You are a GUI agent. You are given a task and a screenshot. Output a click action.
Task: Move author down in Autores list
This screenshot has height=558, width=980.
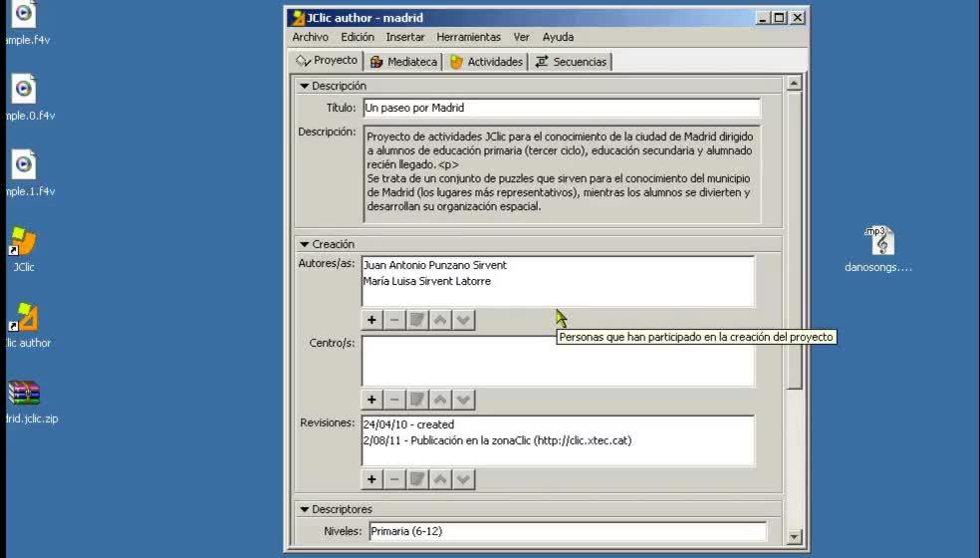[x=463, y=320]
